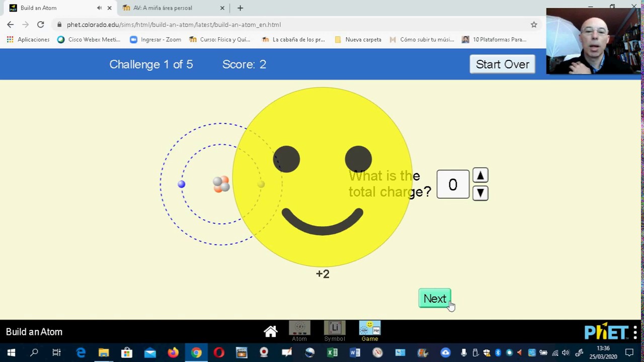This screenshot has width=644, height=362.
Task: Open a new browser tab
Action: click(x=240, y=8)
